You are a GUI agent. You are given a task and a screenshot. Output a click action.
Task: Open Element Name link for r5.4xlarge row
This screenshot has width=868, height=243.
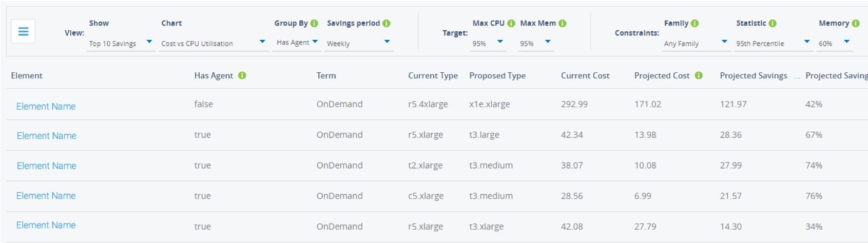click(x=46, y=106)
